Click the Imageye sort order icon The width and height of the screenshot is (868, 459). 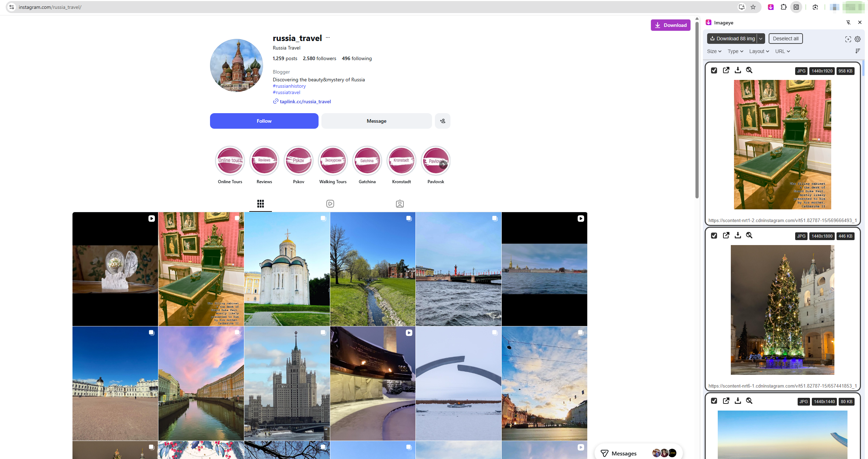click(857, 51)
